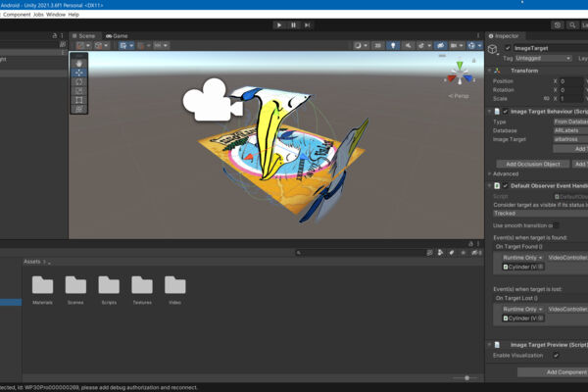Open the Video folder
The width and height of the screenshot is (588, 392).
[x=175, y=290]
